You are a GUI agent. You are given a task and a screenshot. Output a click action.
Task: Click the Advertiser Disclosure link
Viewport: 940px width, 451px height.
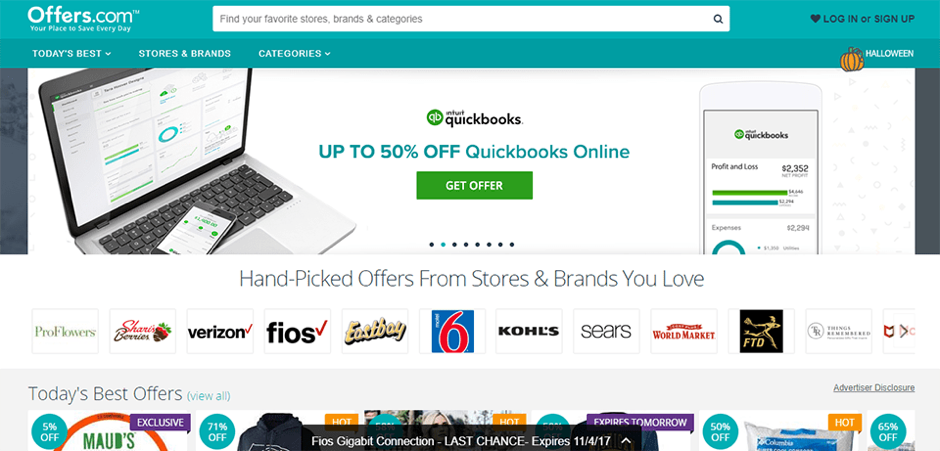click(874, 387)
